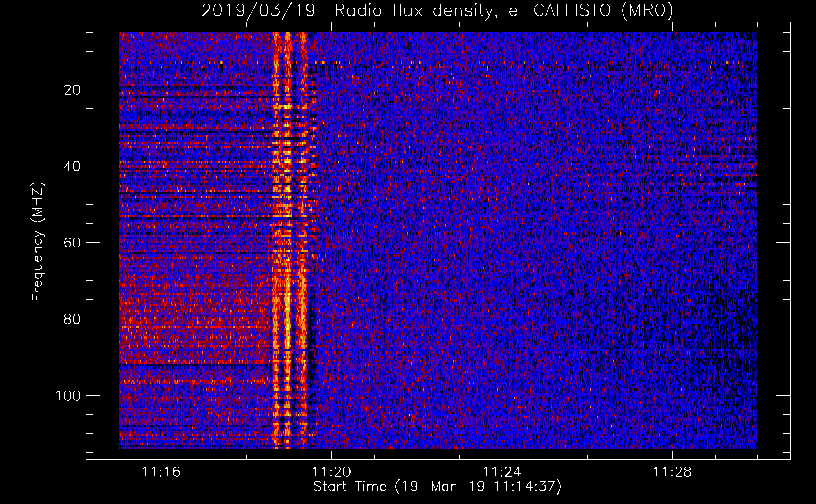Screen dimensions: 816x504
Task: Click the 'Start Time (19-Mar-19 11:14:37)' label
Action: [x=437, y=487]
